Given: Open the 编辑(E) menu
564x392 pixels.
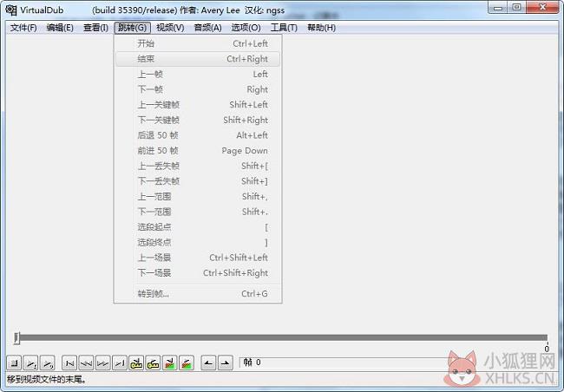Looking at the screenshot, I should point(60,28).
